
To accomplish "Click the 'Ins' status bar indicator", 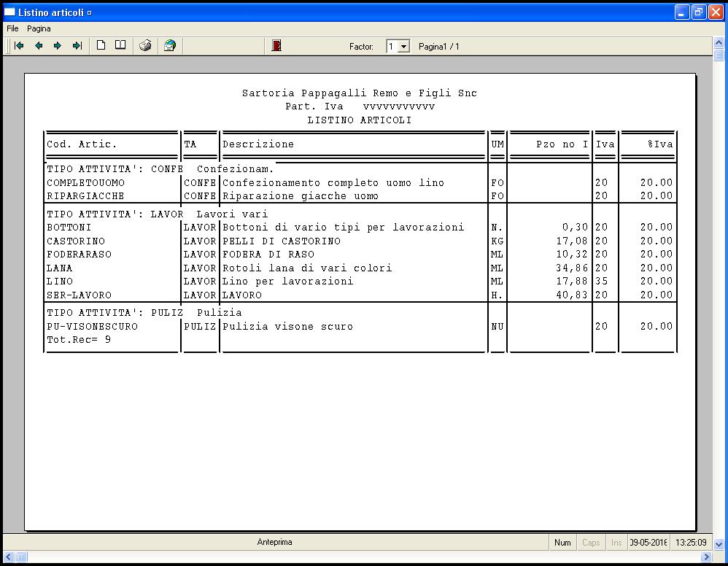I will point(616,543).
